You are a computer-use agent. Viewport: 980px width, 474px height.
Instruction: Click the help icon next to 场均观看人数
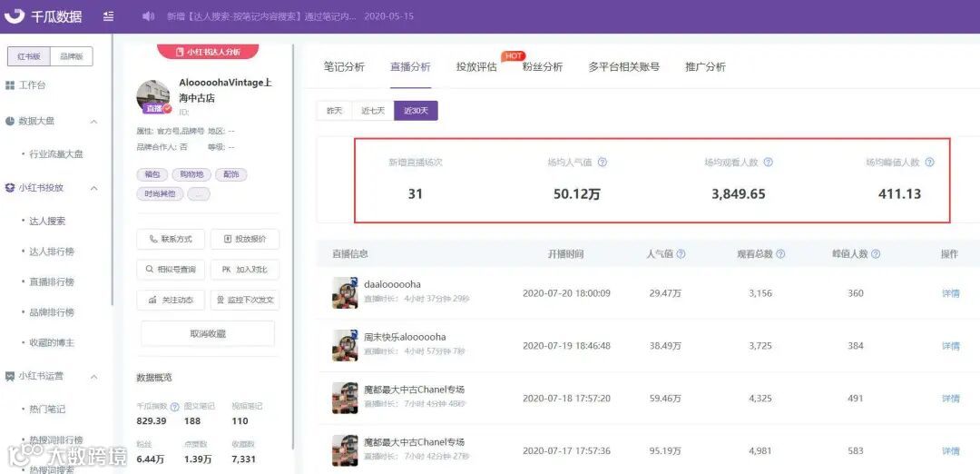[769, 162]
